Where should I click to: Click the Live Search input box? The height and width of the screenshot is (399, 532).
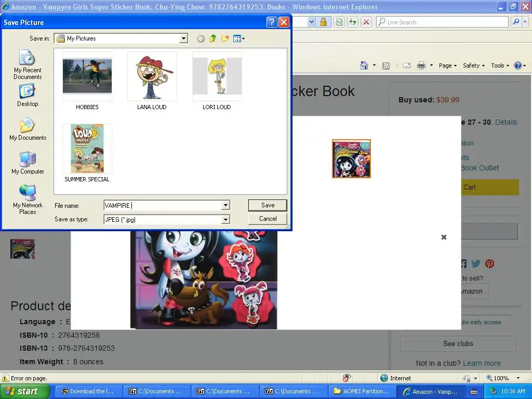click(442, 22)
